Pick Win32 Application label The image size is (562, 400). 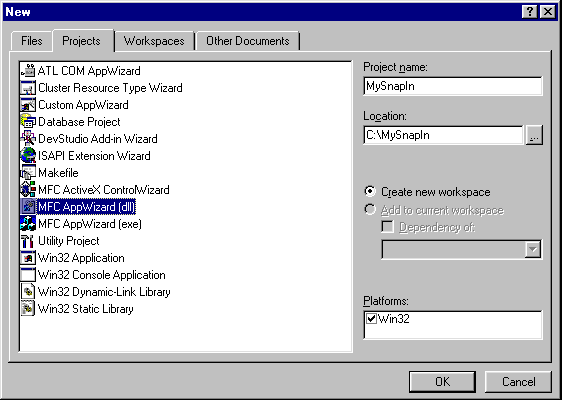[x=81, y=258]
